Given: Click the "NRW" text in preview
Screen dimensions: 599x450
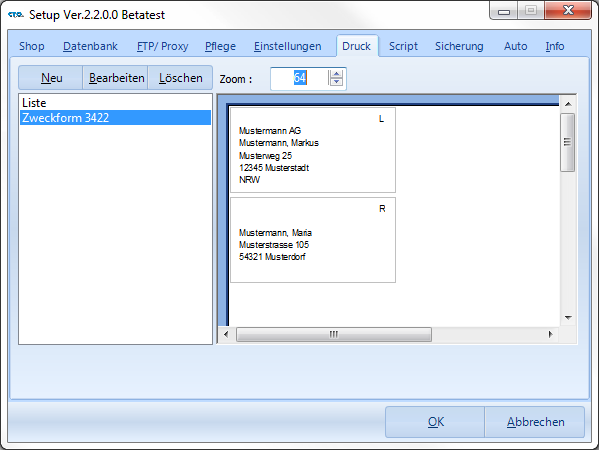Looking at the screenshot, I should (249, 180).
